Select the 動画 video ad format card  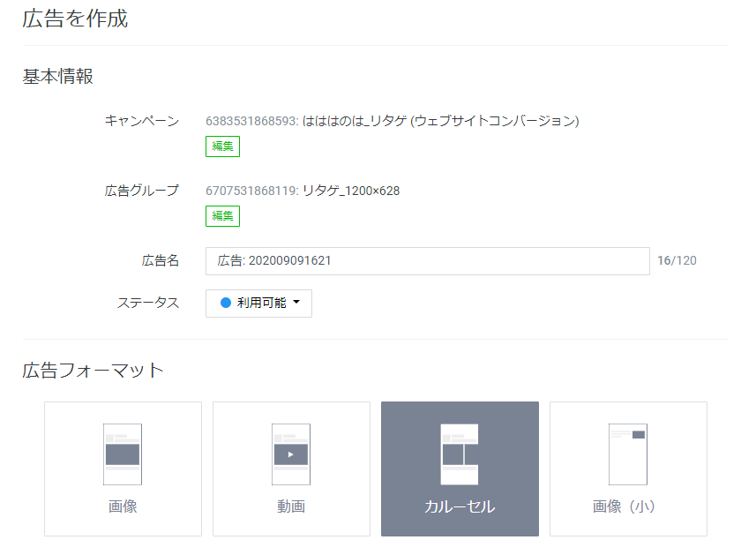pyautogui.click(x=291, y=469)
